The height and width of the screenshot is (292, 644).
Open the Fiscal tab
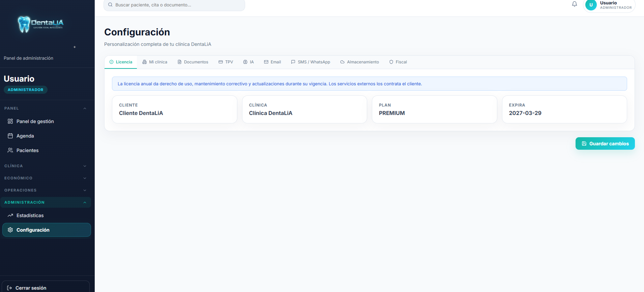click(x=398, y=62)
